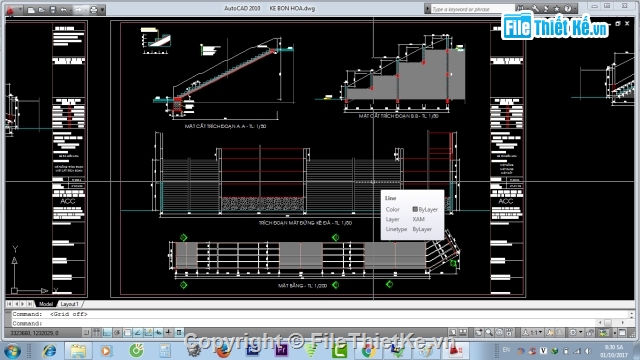Viewport: 640px width, 360px height.
Task: Expand the Quick Access toolbar customize dropdown
Action: tap(102, 10)
